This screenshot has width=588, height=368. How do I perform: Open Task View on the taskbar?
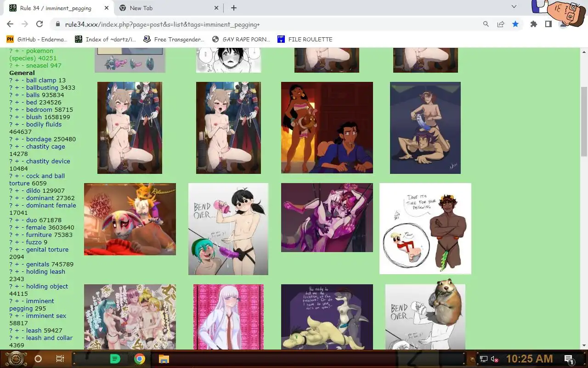coord(60,359)
